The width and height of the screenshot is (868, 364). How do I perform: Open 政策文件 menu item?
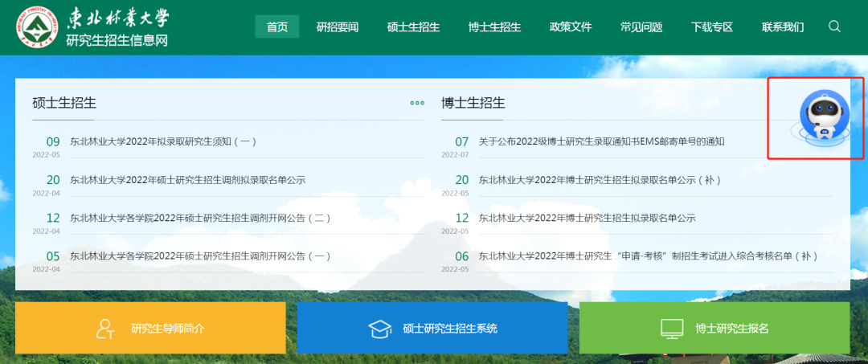570,27
